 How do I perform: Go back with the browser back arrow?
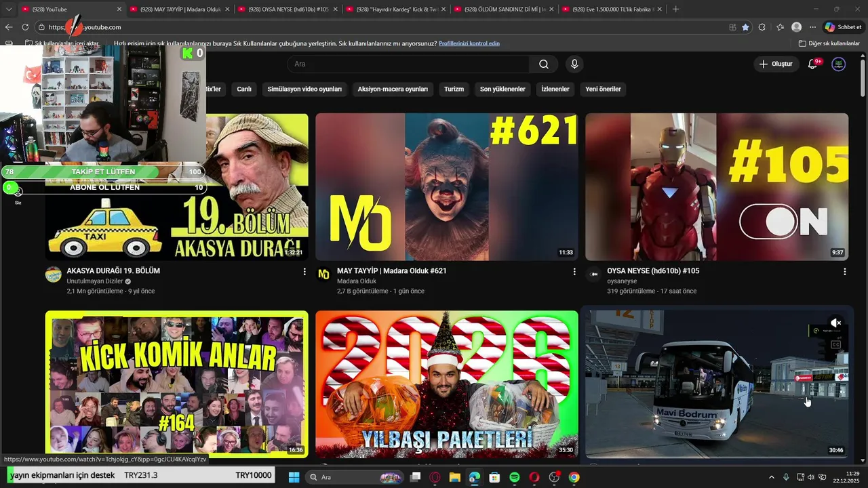pos(9,27)
